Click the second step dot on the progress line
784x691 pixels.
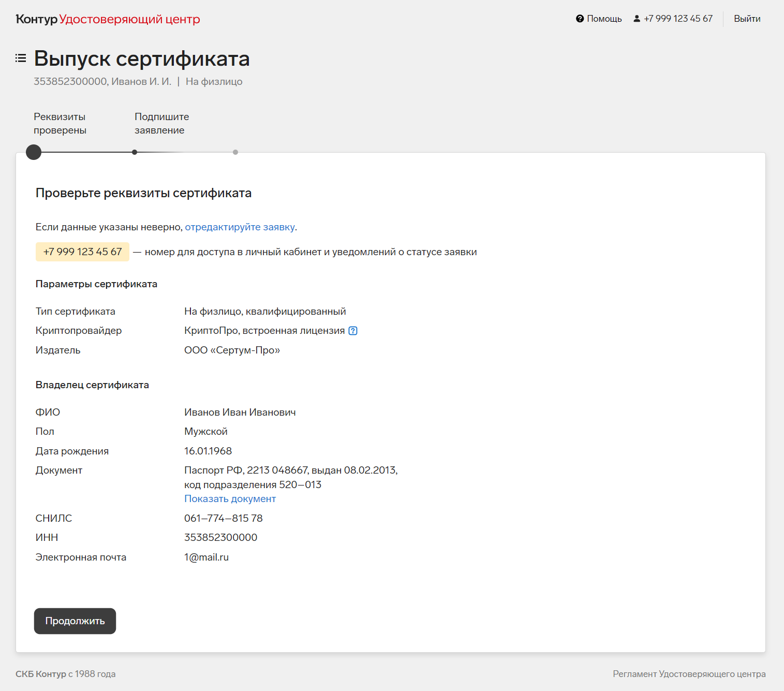tap(135, 152)
